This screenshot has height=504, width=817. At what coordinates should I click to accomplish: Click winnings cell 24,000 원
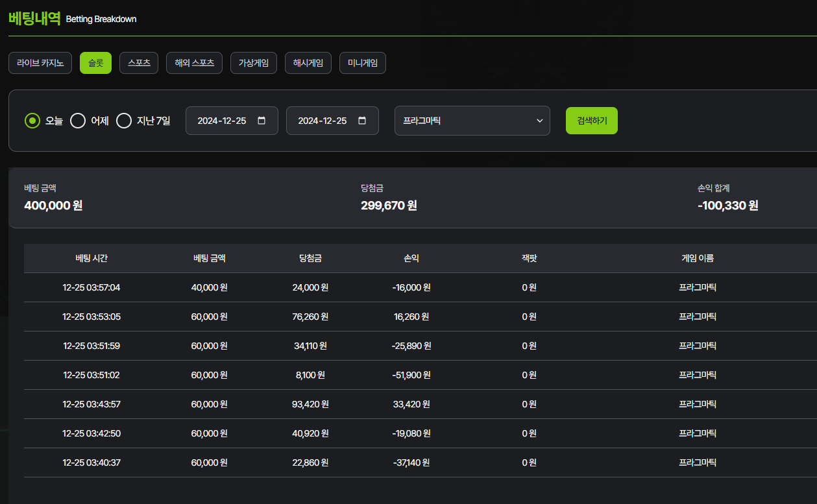[310, 287]
